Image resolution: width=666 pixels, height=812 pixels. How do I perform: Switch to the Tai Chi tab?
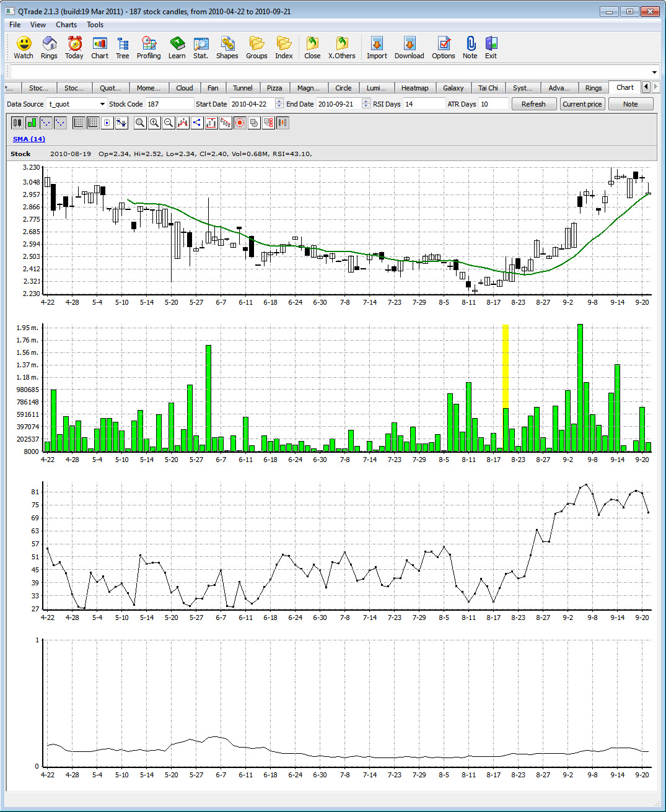tap(488, 87)
